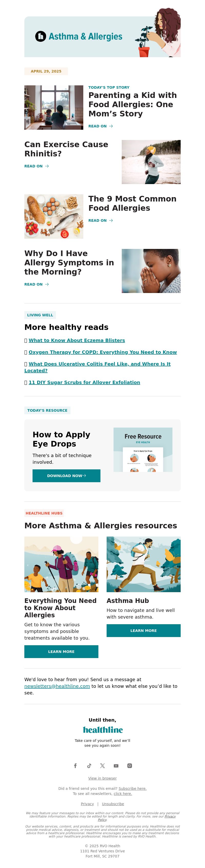Open the Free Resource eye drops thumbnail
The width and height of the screenshot is (205, 868).
coord(143,449)
